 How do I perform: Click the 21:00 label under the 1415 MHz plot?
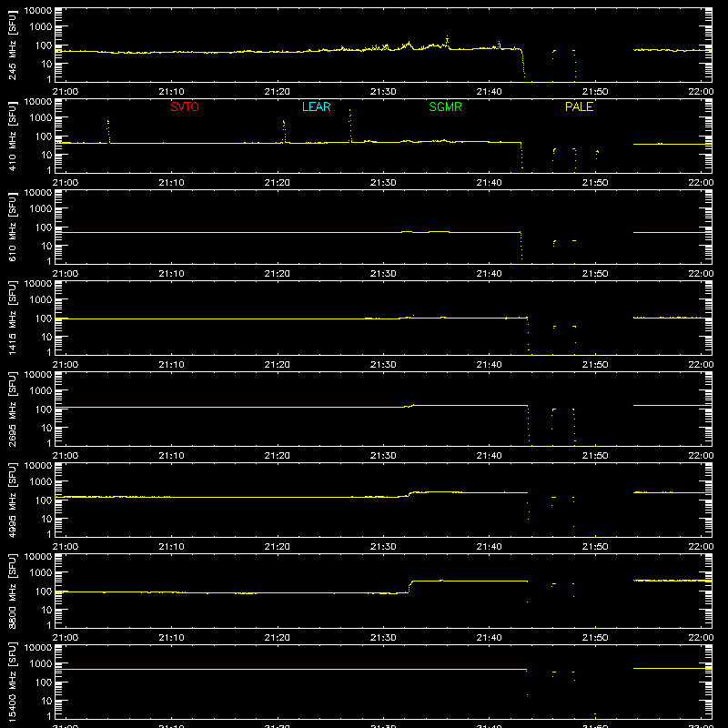(x=65, y=365)
